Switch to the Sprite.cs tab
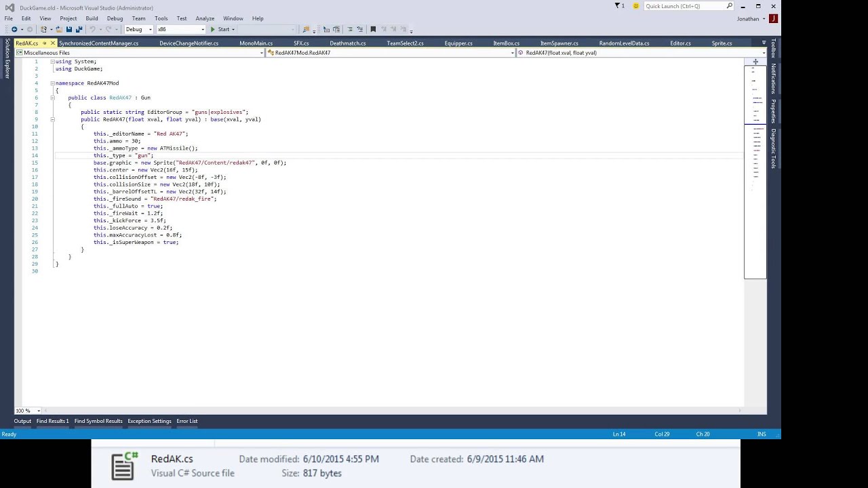The image size is (868, 488). [722, 43]
